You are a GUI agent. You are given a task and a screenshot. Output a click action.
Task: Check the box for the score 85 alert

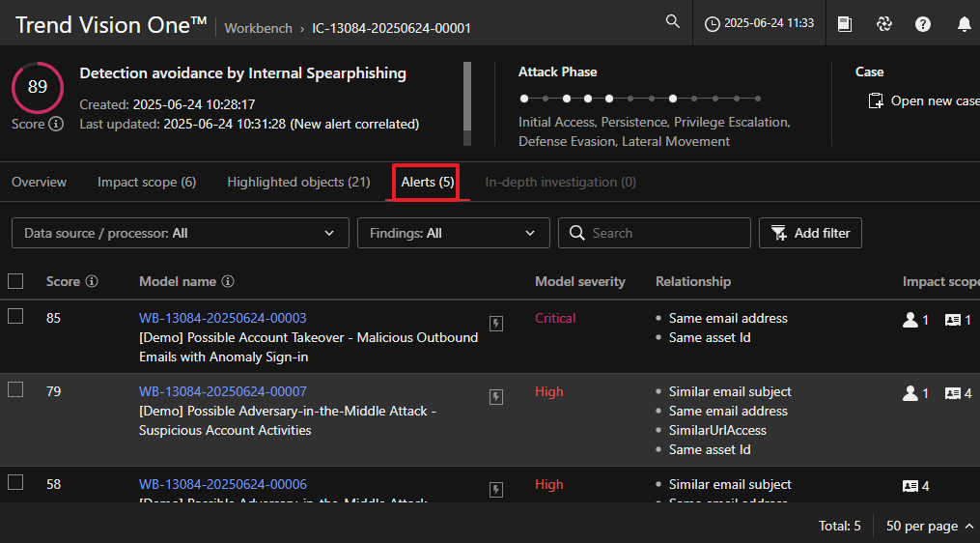15,317
